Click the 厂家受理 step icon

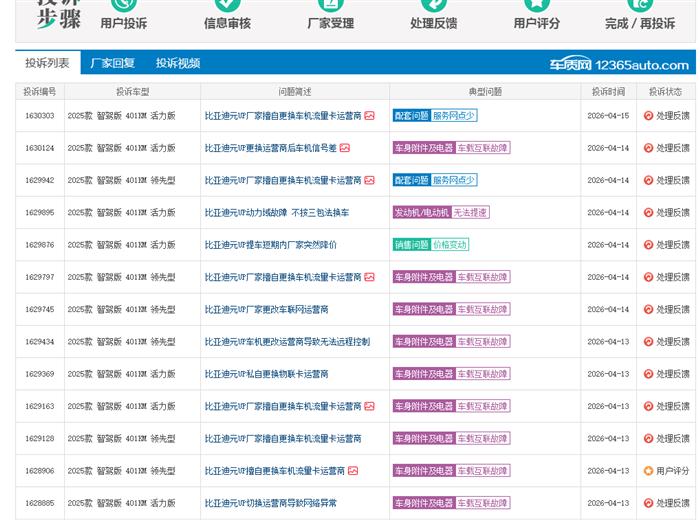tap(331, 4)
